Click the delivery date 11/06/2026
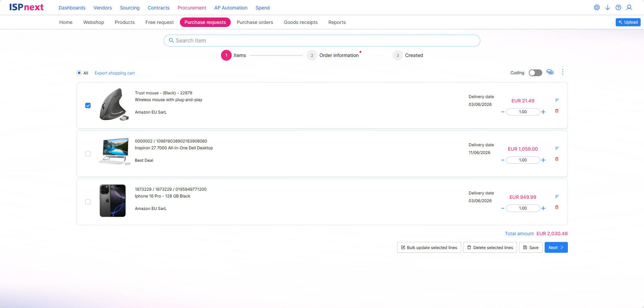 (480, 153)
